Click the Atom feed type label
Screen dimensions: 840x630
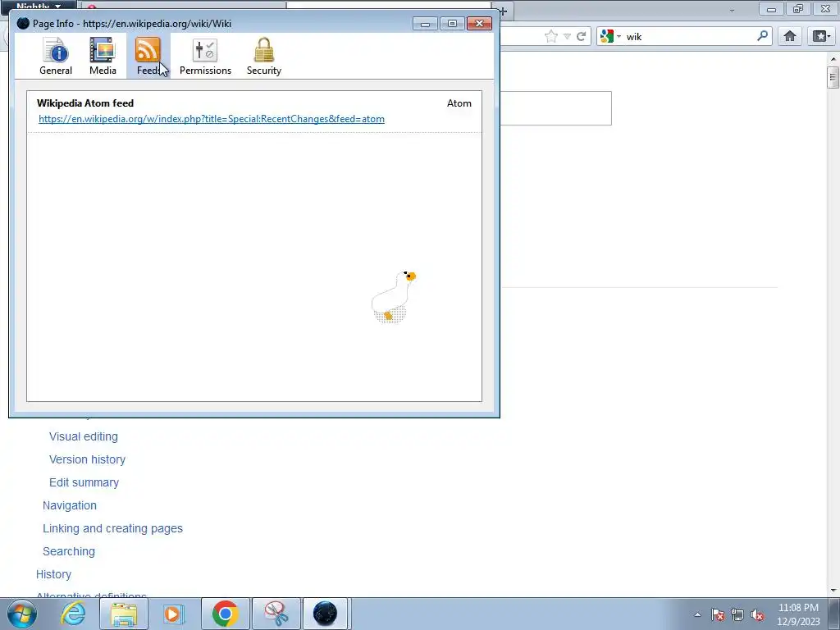pyautogui.click(x=459, y=103)
